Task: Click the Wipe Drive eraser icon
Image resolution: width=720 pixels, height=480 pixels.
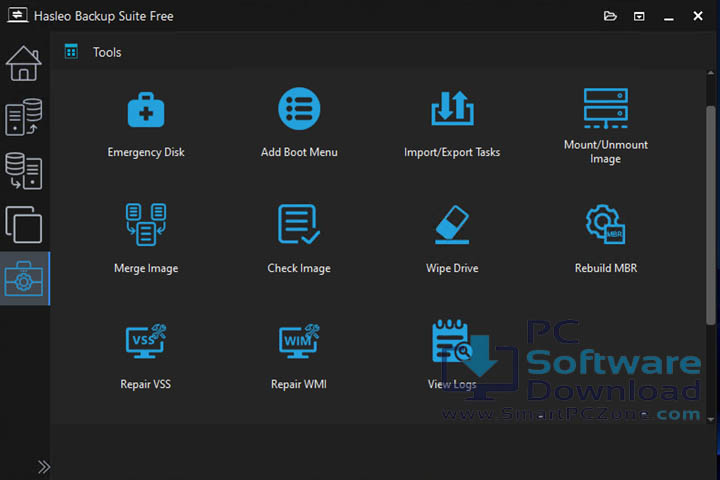Action: point(452,224)
